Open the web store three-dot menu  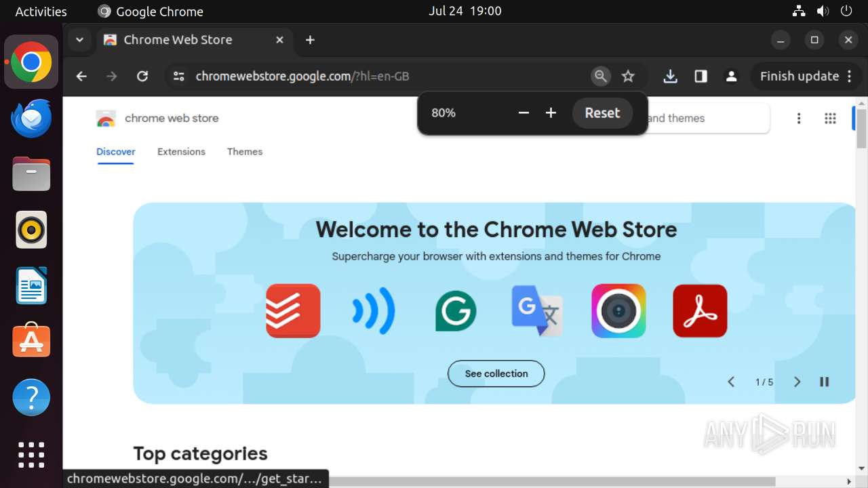pyautogui.click(x=799, y=119)
